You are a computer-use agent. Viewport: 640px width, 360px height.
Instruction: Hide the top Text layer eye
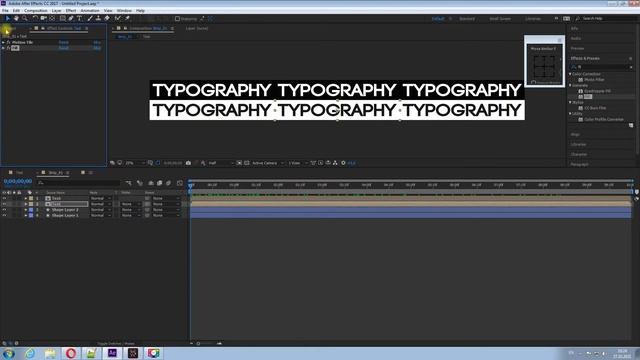4,198
